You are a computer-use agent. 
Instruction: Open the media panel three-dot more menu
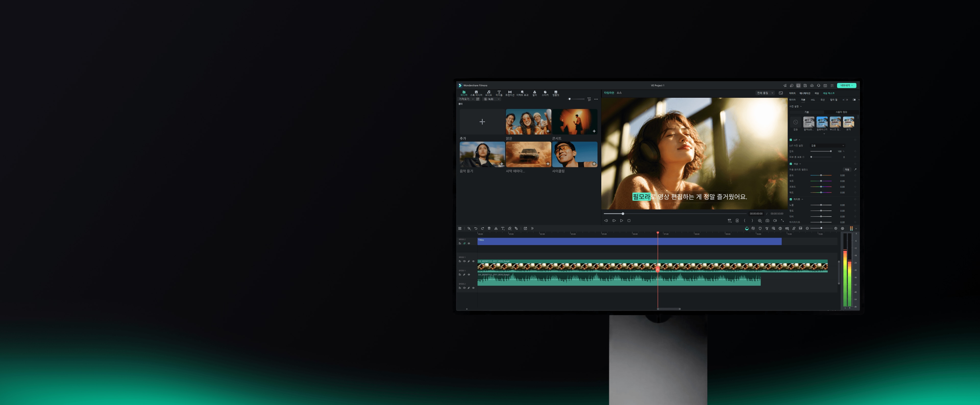pos(596,99)
